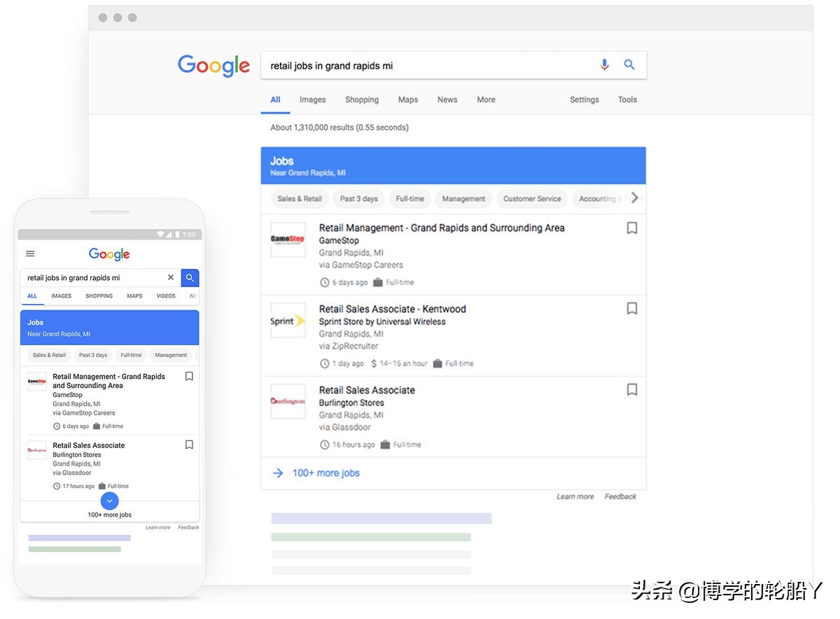Tap the blue search button on the phone
The height and width of the screenshot is (619, 840).
(190, 277)
